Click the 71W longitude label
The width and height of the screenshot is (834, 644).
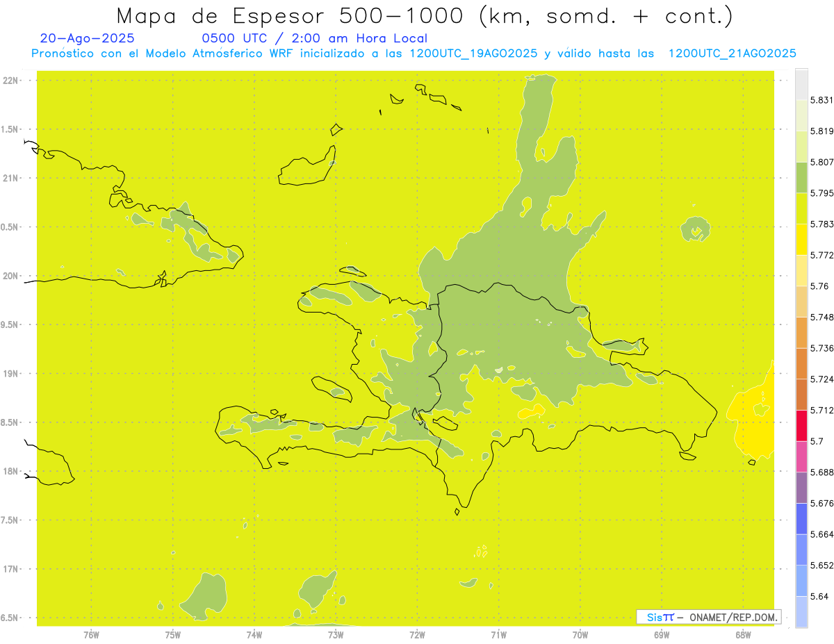pos(498,634)
